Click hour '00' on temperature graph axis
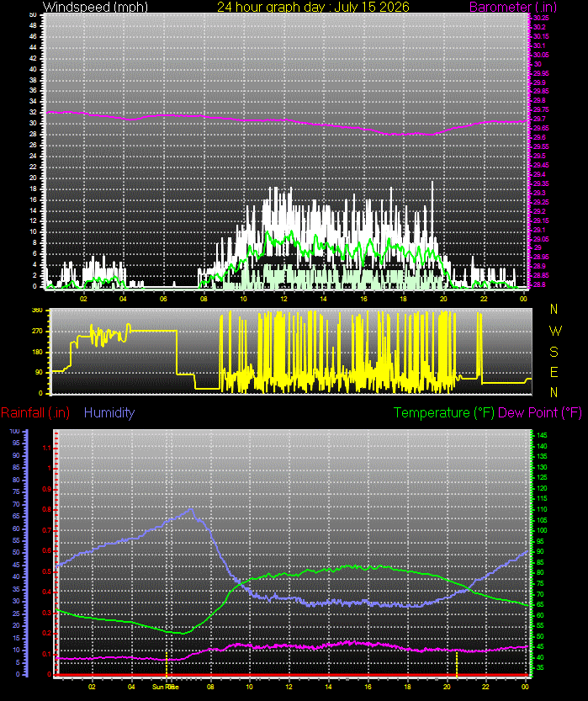This screenshot has width=588, height=701. click(x=526, y=687)
